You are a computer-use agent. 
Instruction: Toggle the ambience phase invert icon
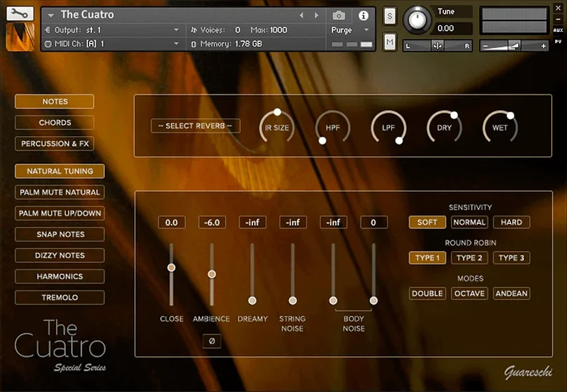pos(212,341)
